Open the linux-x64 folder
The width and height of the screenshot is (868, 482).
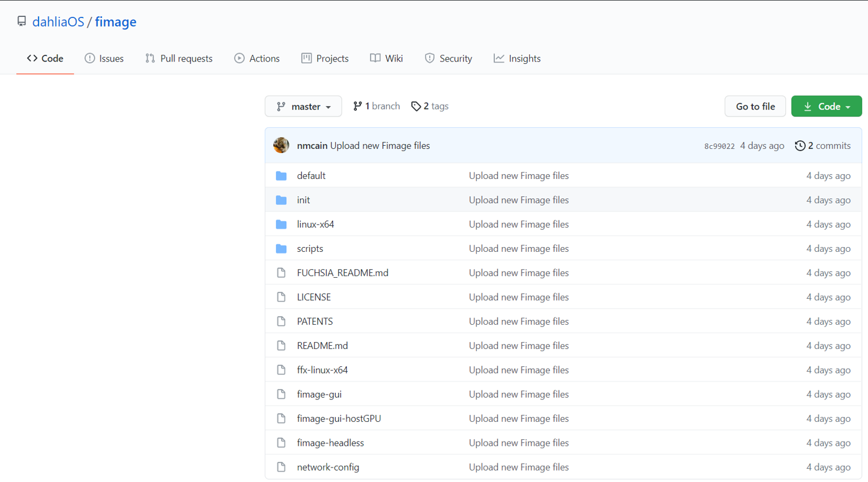(x=315, y=224)
